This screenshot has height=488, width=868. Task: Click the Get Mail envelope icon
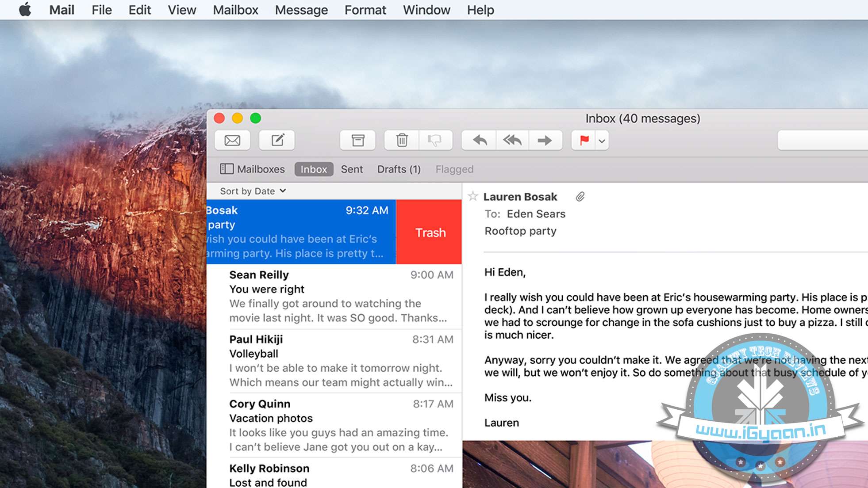232,141
